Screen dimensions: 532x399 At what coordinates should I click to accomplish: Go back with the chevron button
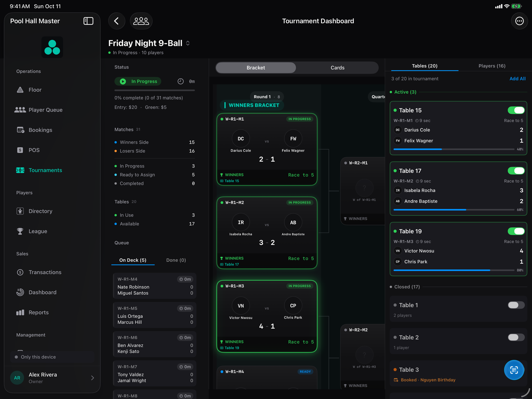point(117,21)
